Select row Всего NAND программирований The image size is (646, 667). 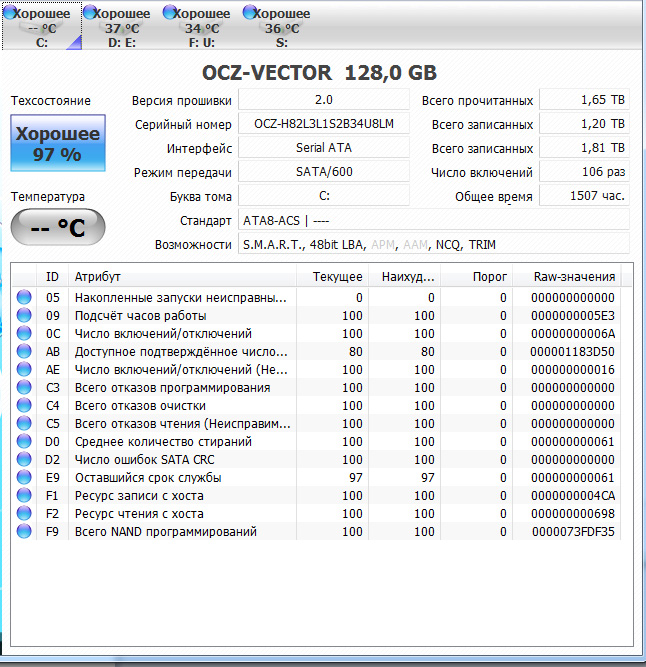tap(316, 531)
